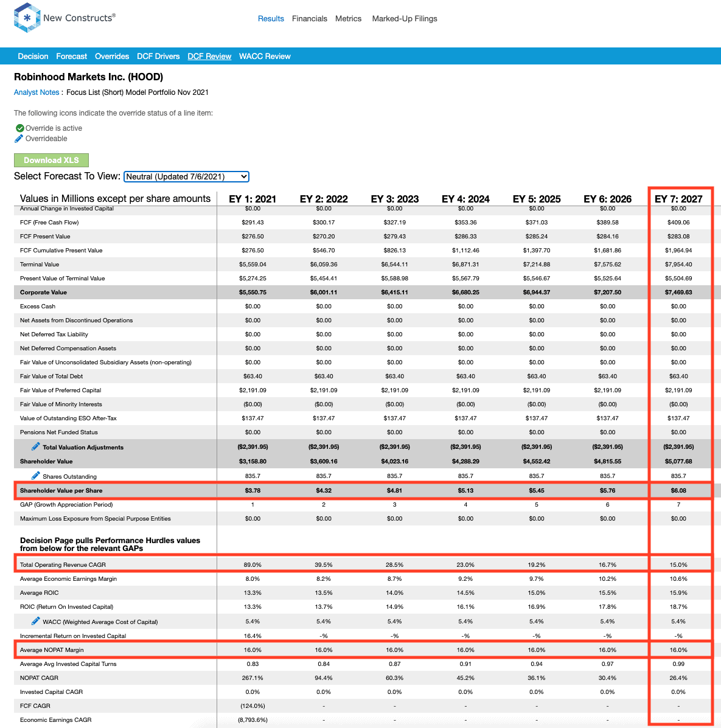Open the WACC Review tab

point(265,56)
